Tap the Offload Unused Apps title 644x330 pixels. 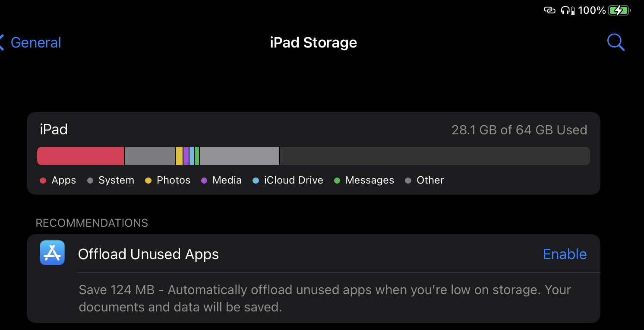[148, 254]
